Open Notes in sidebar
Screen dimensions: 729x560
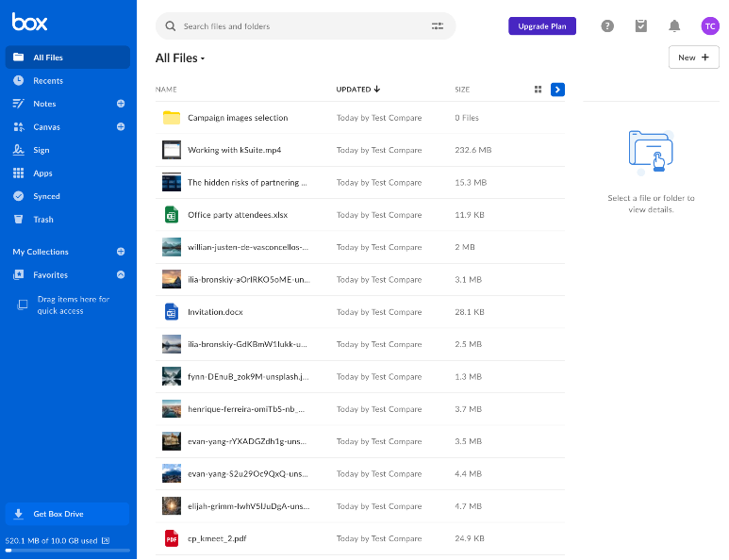coord(44,104)
